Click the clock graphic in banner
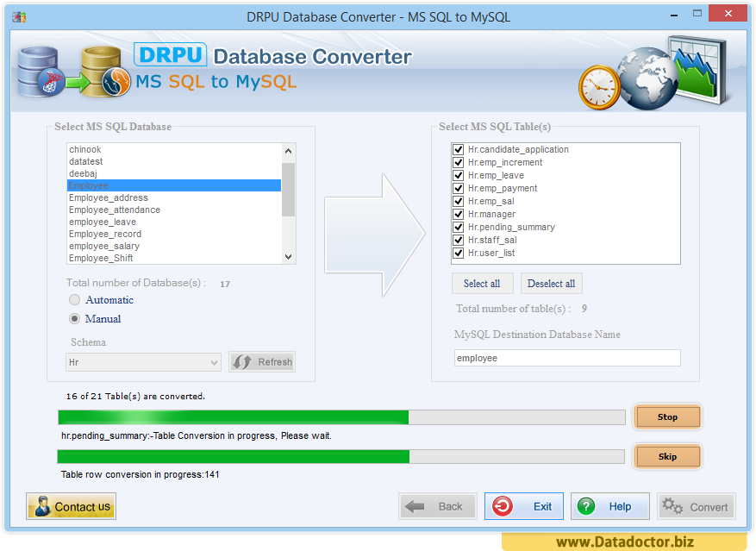This screenshot has width=756, height=551. tap(599, 88)
